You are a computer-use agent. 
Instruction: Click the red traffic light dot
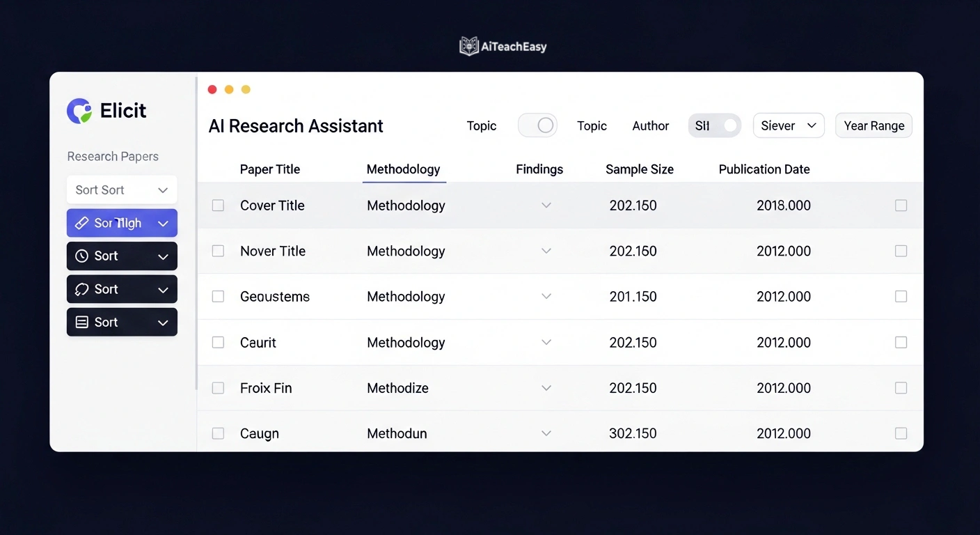(x=212, y=89)
